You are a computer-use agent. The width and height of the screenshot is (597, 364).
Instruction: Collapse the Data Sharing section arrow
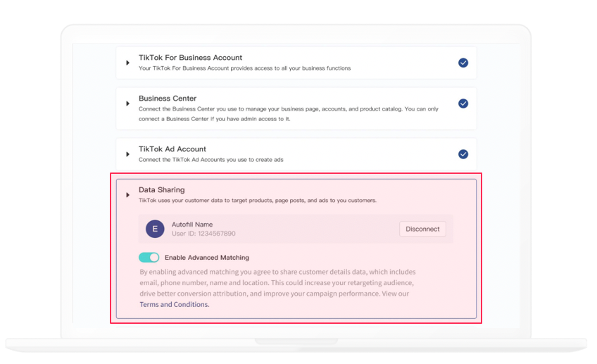click(128, 195)
